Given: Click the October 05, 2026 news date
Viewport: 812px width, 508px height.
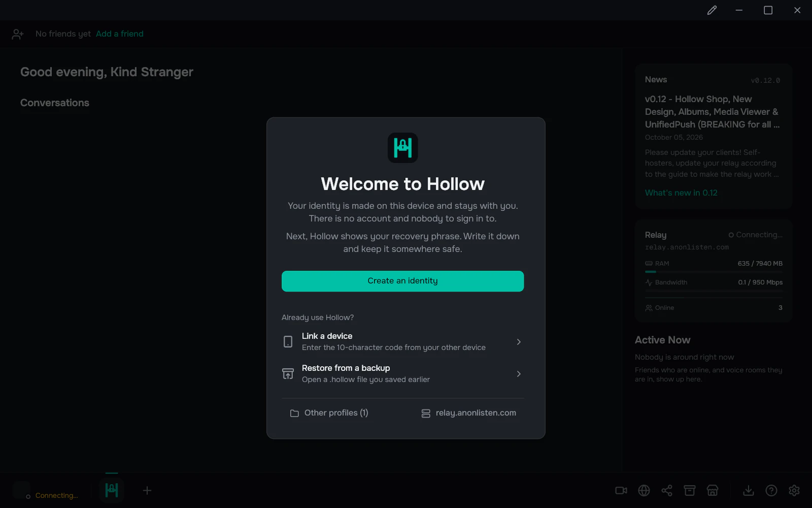Looking at the screenshot, I should point(674,138).
